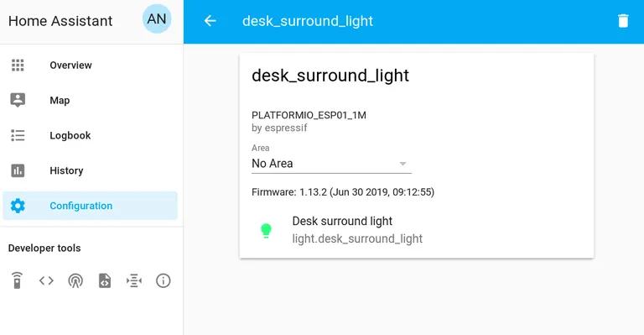Viewport: 644px width, 335px height.
Task: Open the History menu item
Action: [x=90, y=170]
